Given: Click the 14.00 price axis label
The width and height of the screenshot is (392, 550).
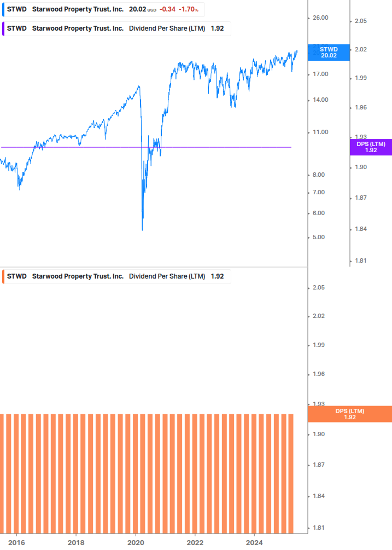Looking at the screenshot, I should click(320, 100).
